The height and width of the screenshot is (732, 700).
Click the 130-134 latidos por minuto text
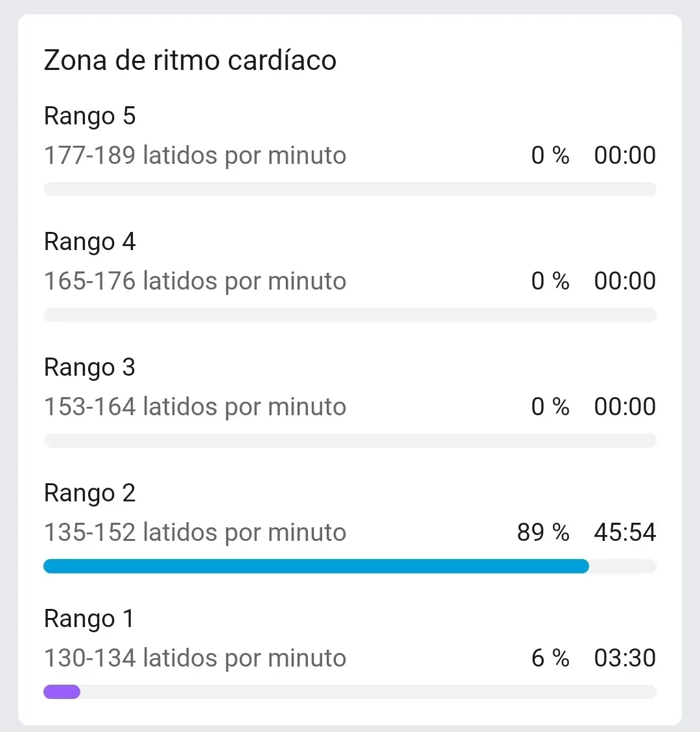[195, 658]
